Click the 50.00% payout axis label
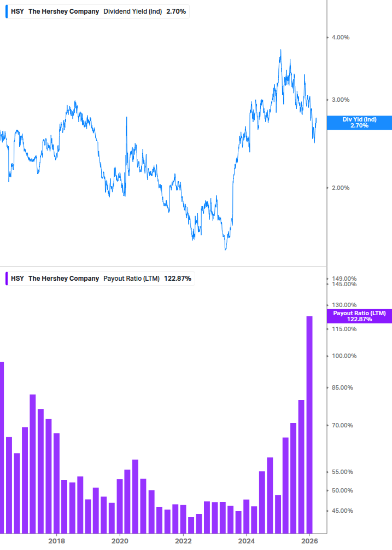Image resolution: width=392 pixels, height=550 pixels. [342, 491]
